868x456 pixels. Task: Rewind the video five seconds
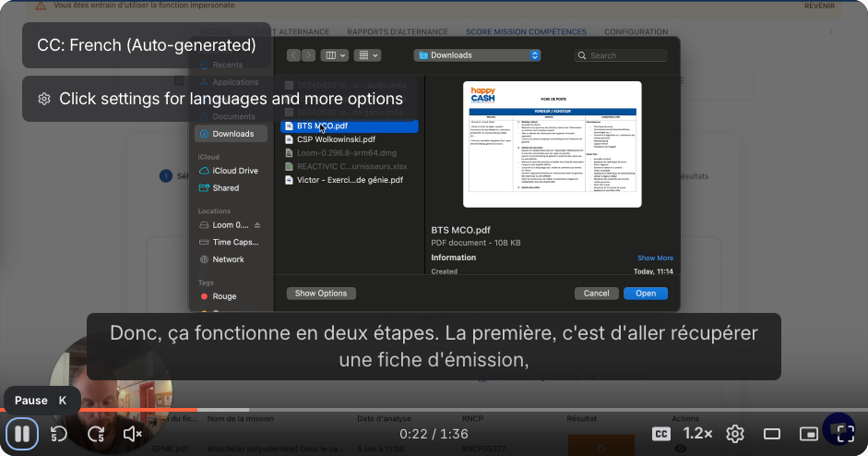(59, 434)
